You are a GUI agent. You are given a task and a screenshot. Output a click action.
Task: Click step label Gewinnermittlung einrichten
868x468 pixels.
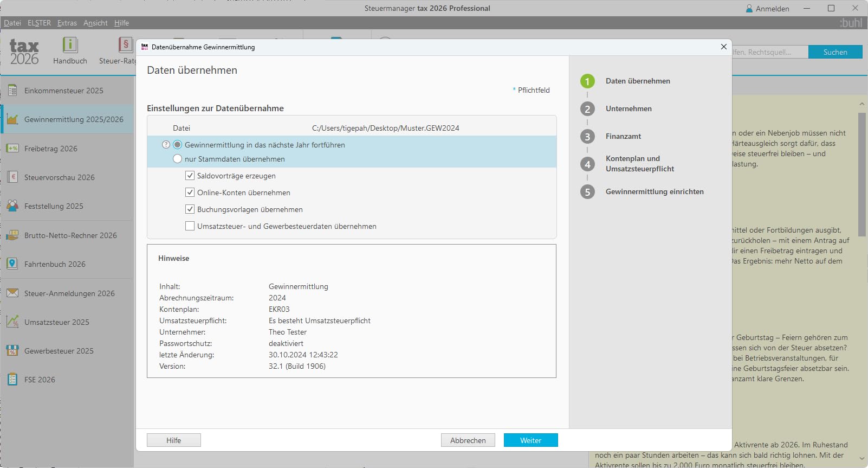[655, 191]
